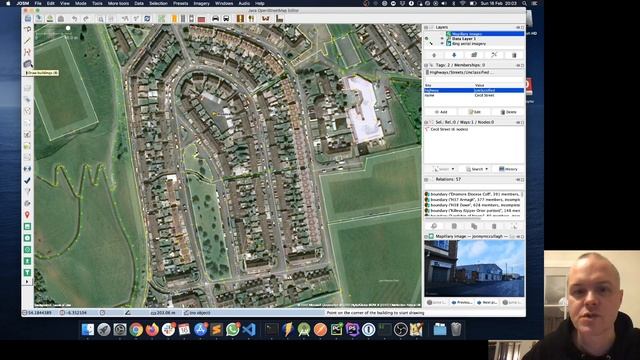640x360 pixels.
Task: Click the select relation magnifier icon
Action: 434,226
